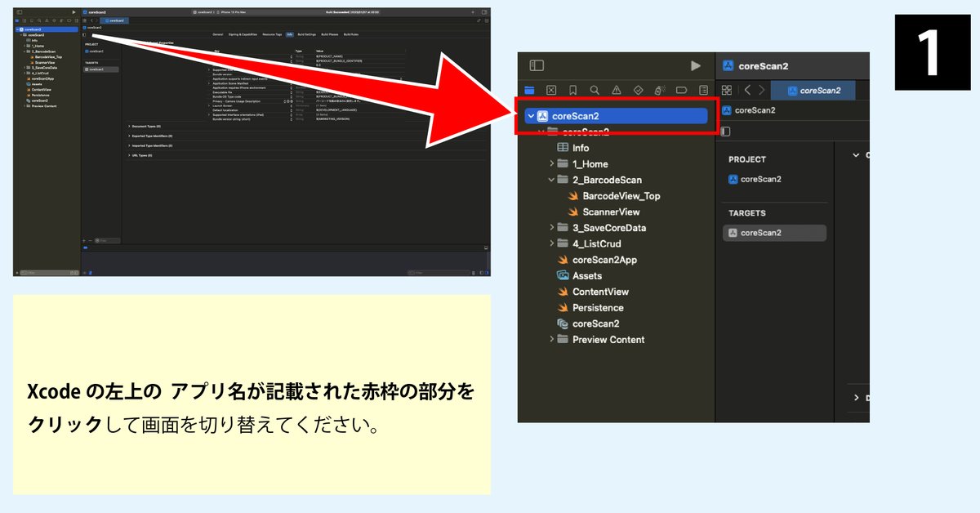Click the General tab in small Xcode window

[218, 34]
